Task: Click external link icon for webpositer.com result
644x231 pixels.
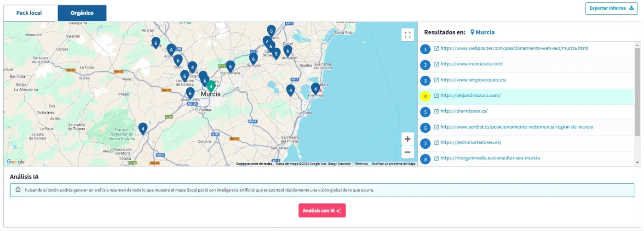Action: point(437,48)
